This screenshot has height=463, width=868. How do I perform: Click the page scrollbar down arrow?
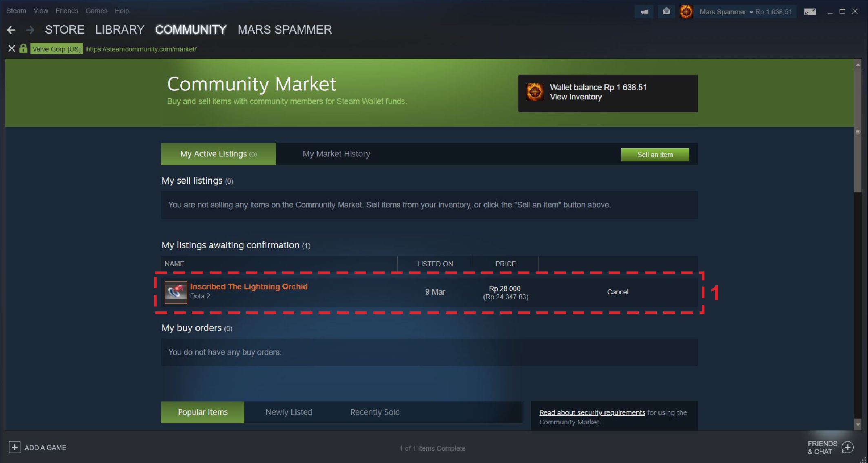coord(858,425)
